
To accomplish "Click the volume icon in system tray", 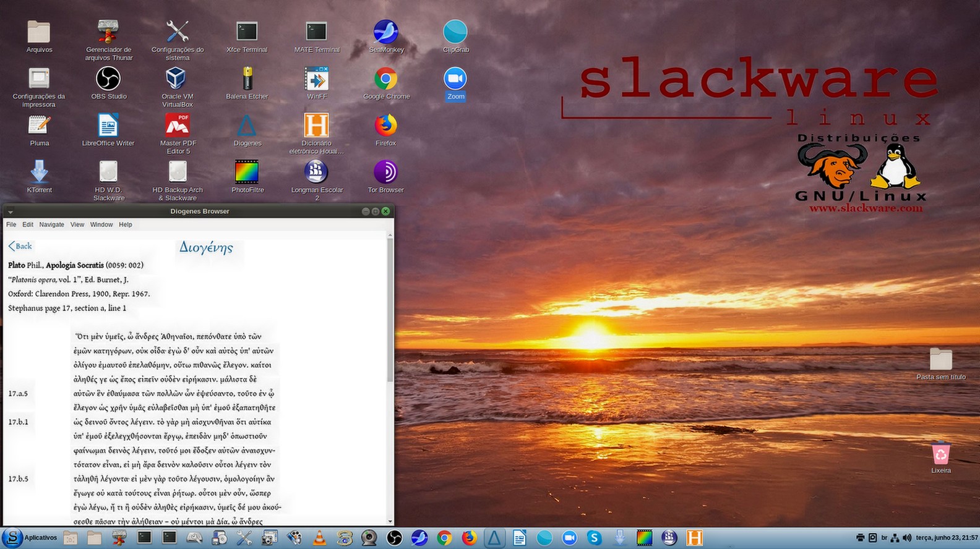I will (907, 538).
